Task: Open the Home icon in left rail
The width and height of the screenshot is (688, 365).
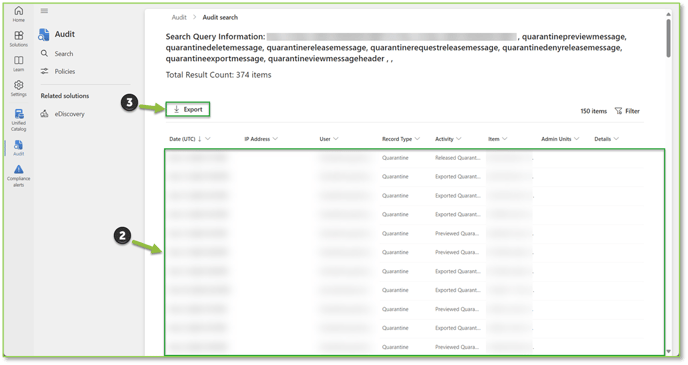Action: tap(18, 11)
